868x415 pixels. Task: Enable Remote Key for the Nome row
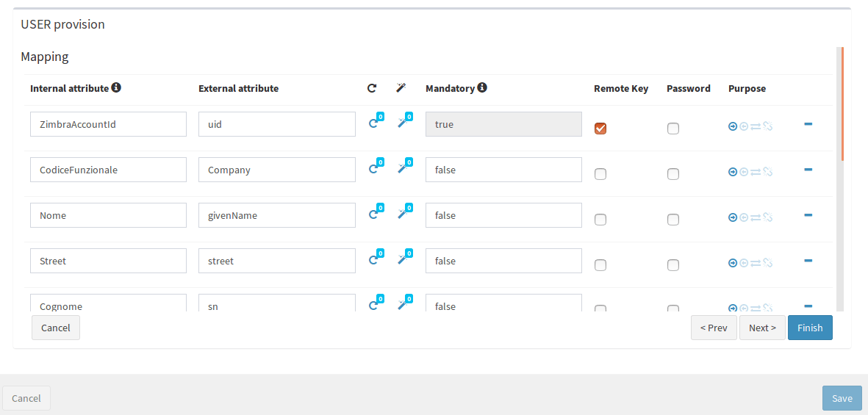(600, 220)
